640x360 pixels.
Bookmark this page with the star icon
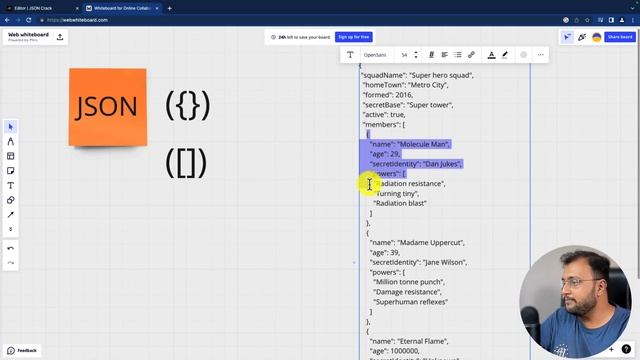(587, 20)
